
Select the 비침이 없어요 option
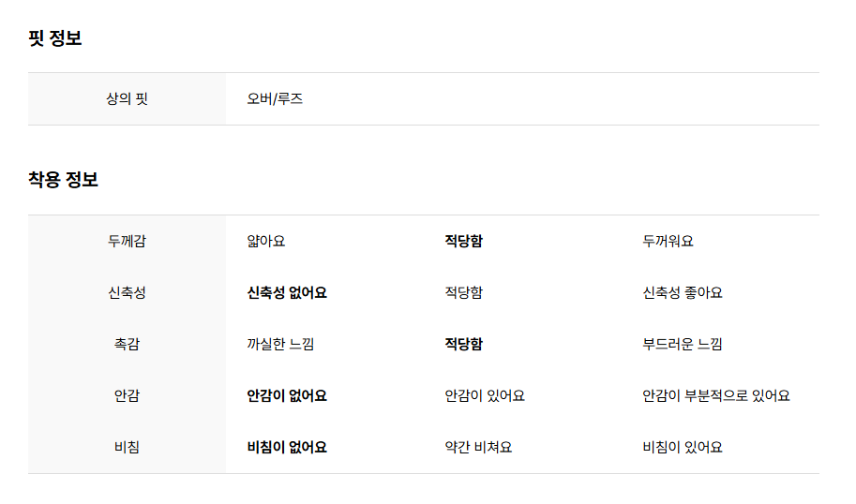click(x=287, y=447)
